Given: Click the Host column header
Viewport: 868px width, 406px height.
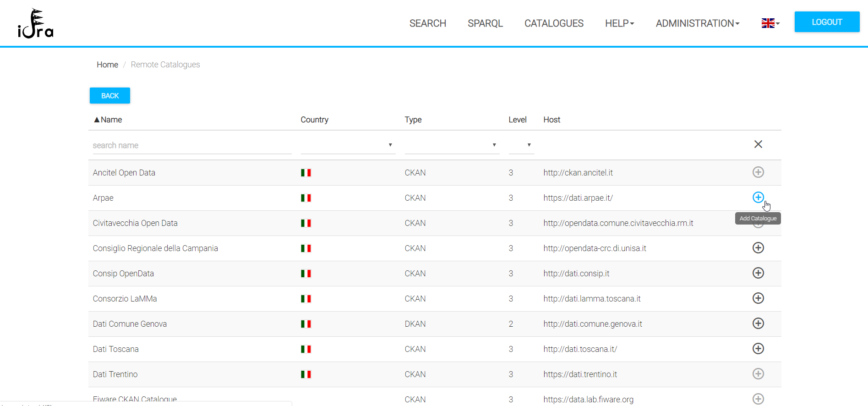Looking at the screenshot, I should tap(552, 120).
